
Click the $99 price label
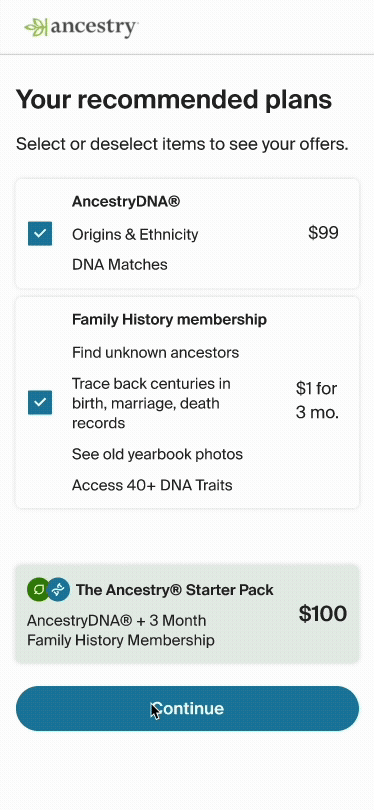tap(323, 233)
